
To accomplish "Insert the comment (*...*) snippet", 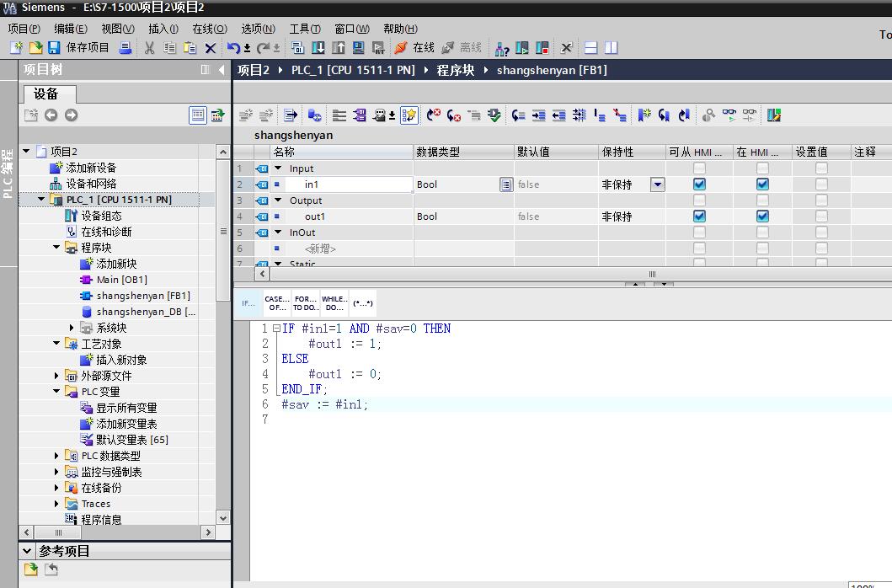I will [x=363, y=303].
